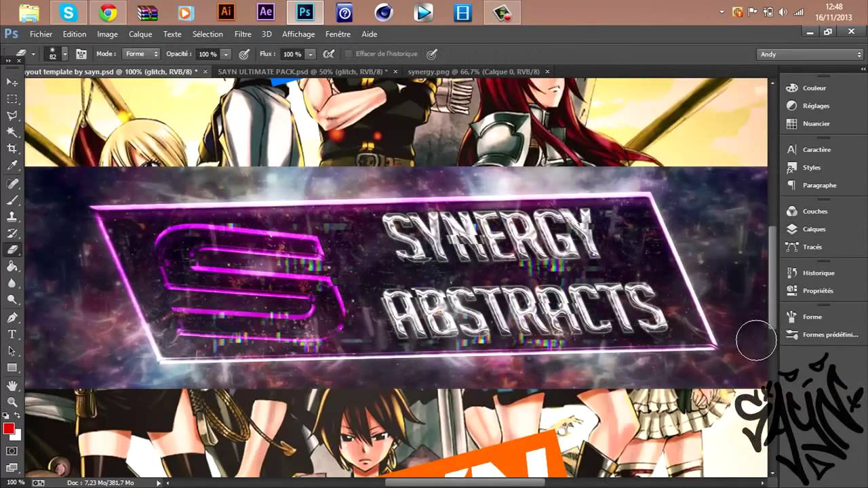The image size is (868, 488).
Task: Click the Opacité 100 % value field
Action: click(208, 54)
